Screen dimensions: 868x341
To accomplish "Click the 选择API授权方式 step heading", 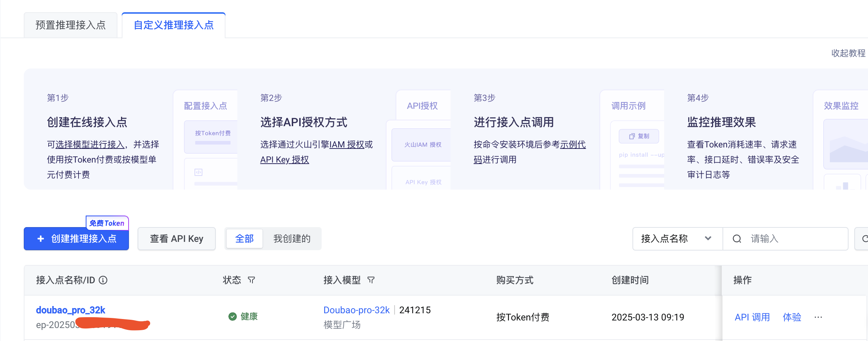I will pyautogui.click(x=304, y=122).
